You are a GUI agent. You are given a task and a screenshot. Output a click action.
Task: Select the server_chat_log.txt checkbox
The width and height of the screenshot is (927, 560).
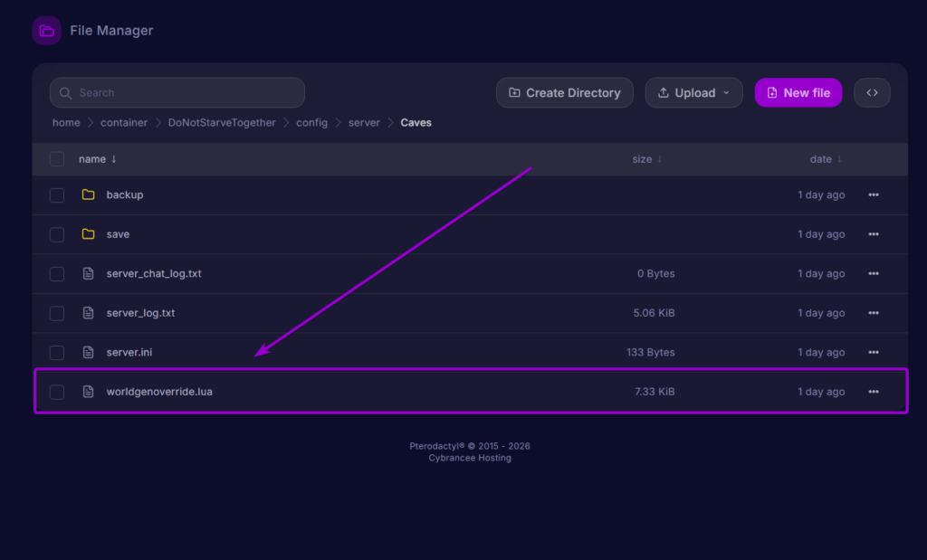(57, 273)
